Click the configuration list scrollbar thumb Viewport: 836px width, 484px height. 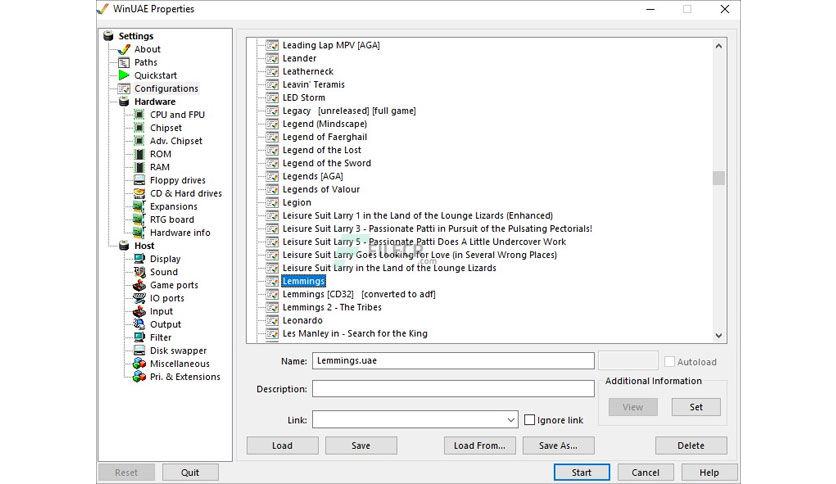coord(719,178)
